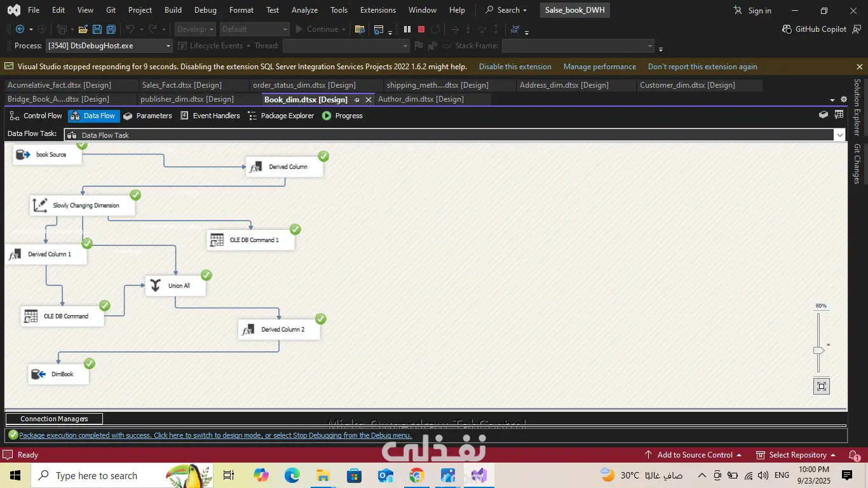Click the Find in Files toolbar icon
This screenshot has width=868, height=488.
coord(360,29)
